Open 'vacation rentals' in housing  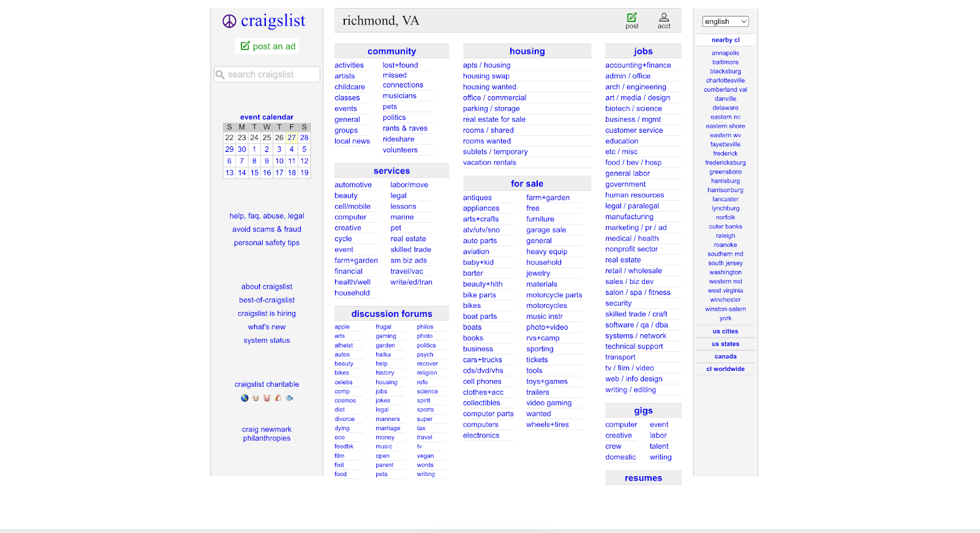489,163
